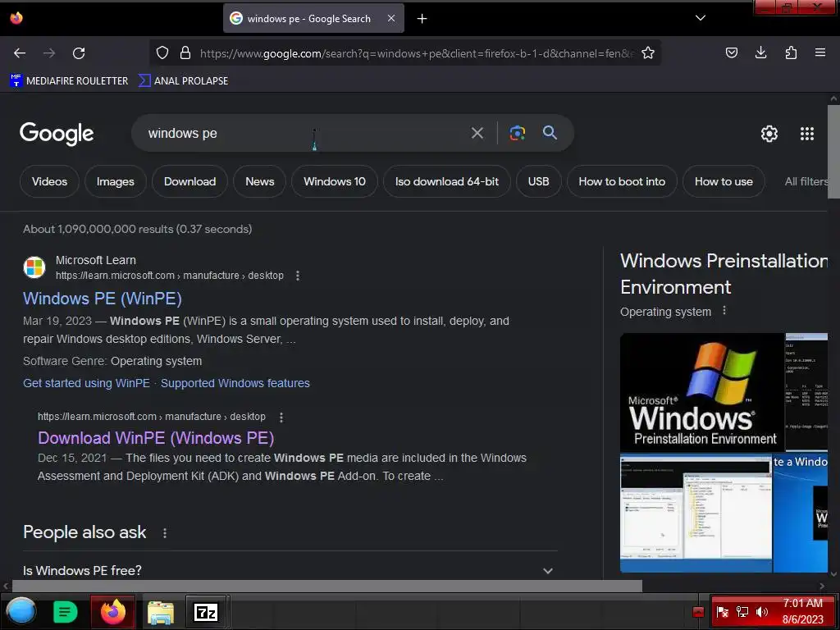Click inside the windows pe search field
This screenshot has height=630, width=840.
point(300,133)
